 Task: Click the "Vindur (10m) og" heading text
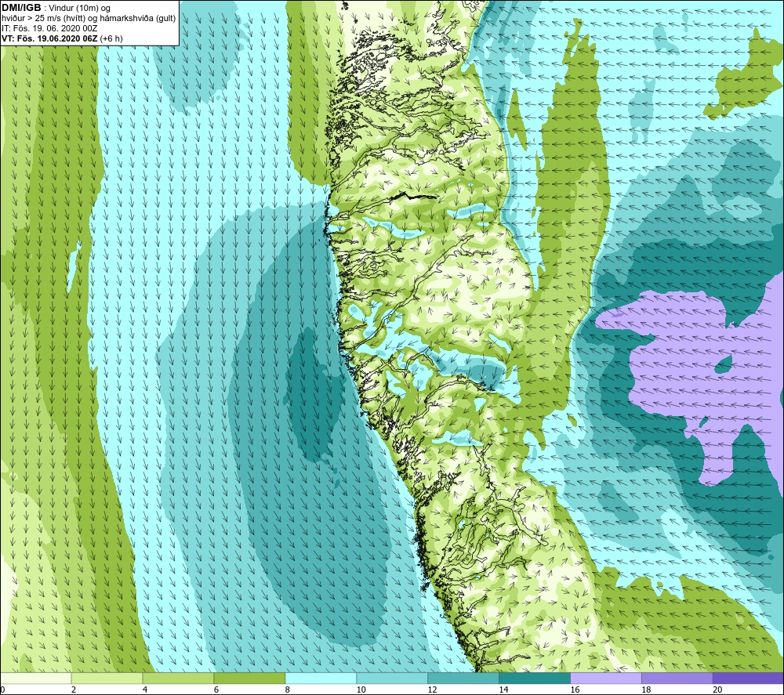(81, 9)
